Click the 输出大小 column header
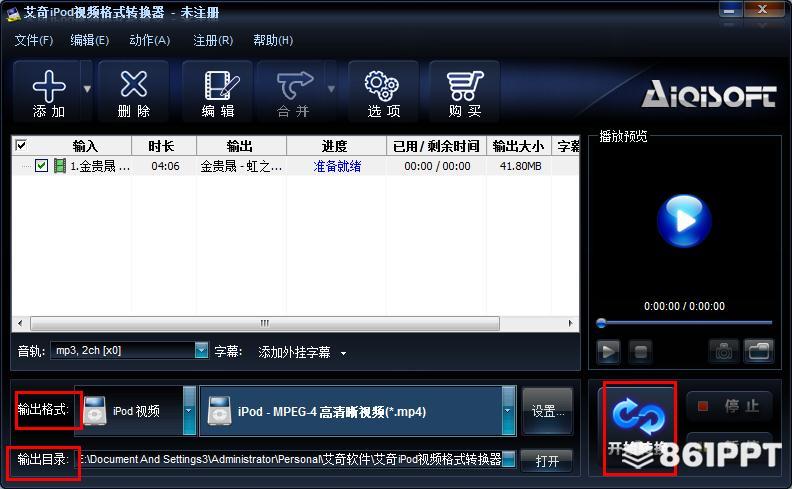Image resolution: width=792 pixels, height=489 pixels. tap(519, 146)
